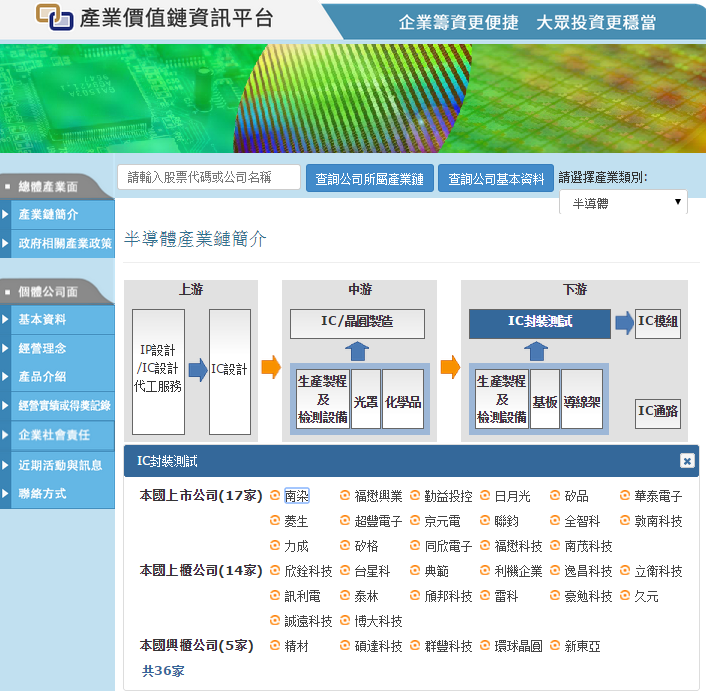This screenshot has height=691, width=706.
Task: Open company link 矽格
Action: [x=367, y=546]
